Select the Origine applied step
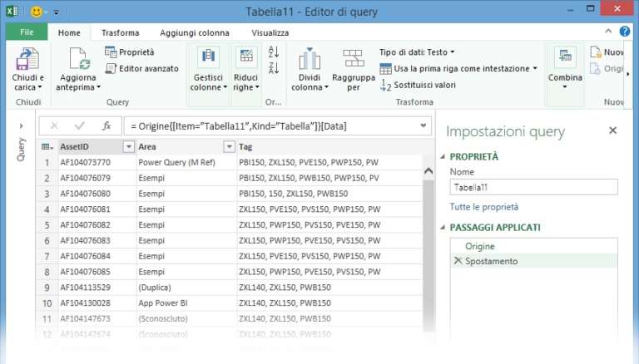Screen dimensions: 639x364 (534, 246)
